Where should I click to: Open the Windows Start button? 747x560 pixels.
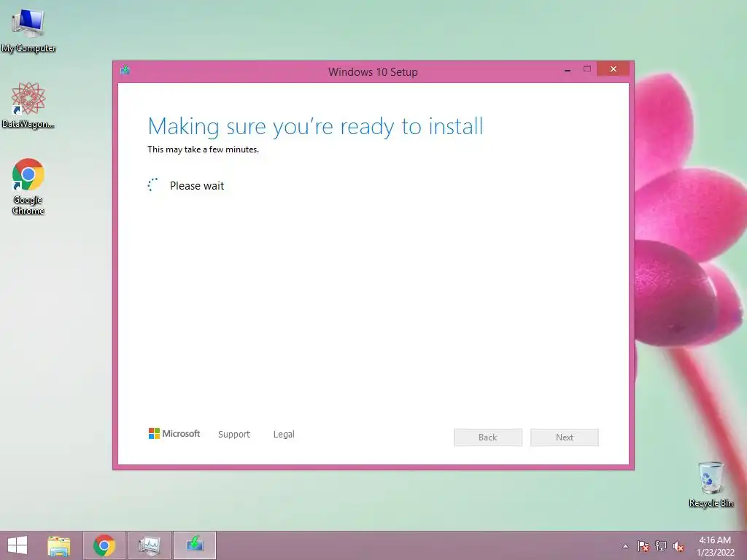[x=18, y=545]
